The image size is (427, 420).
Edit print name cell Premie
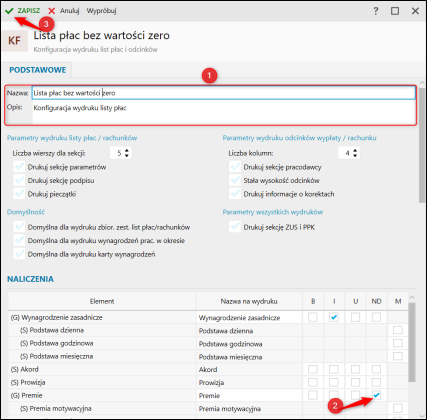249,396
